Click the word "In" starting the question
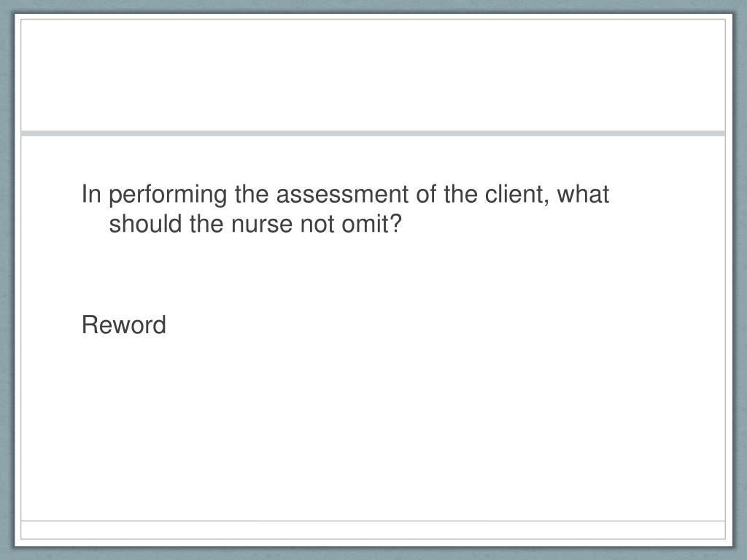This screenshot has width=747, height=560. click(x=91, y=194)
